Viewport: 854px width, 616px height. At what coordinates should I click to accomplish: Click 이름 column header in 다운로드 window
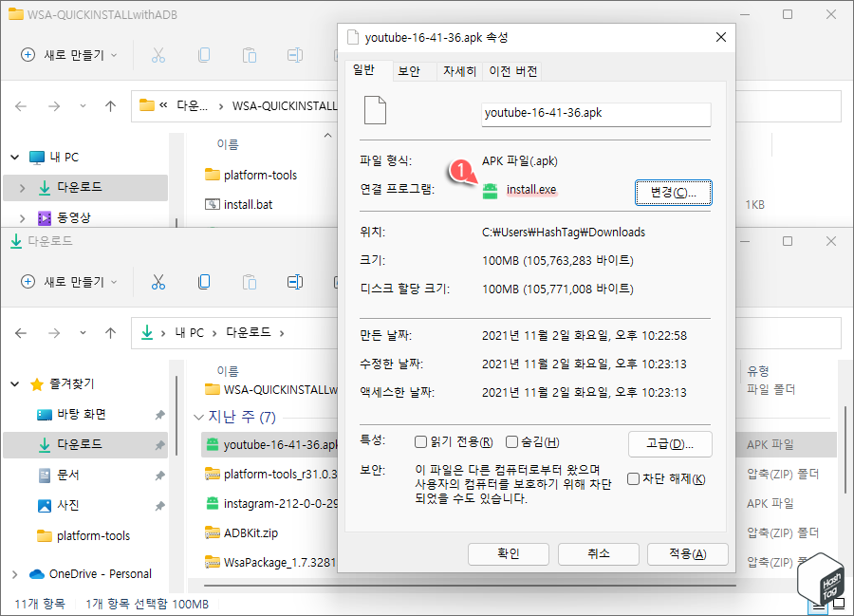coord(228,371)
